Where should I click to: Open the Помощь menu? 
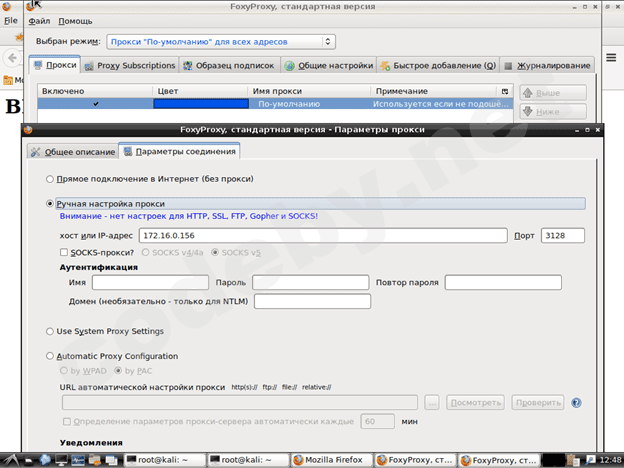click(x=75, y=21)
